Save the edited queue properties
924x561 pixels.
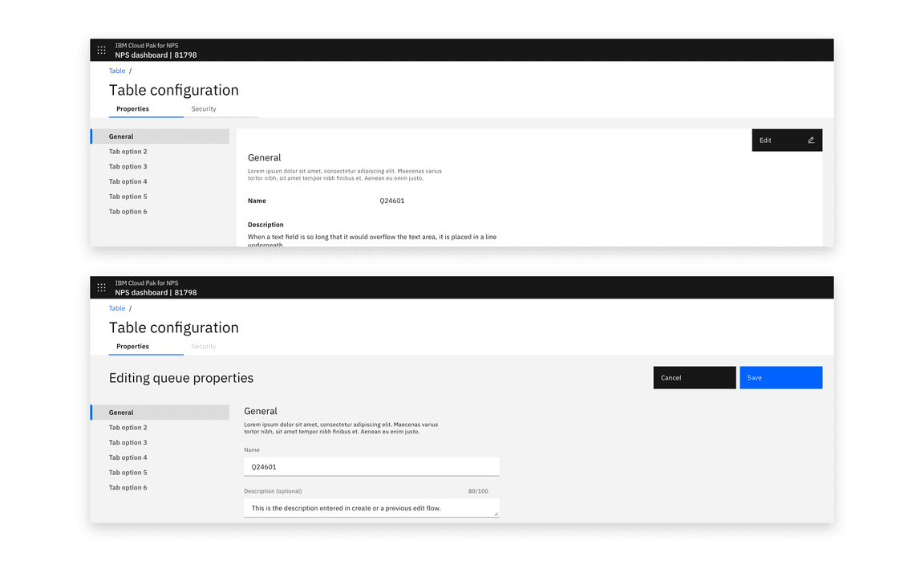click(x=780, y=378)
